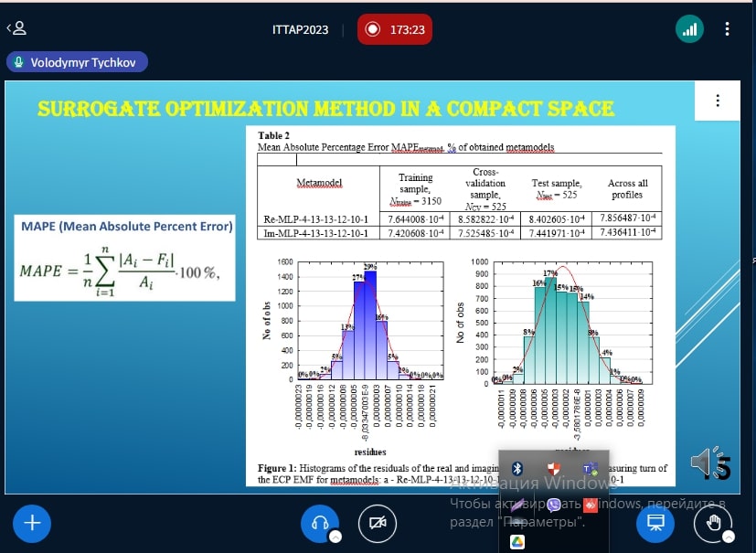Click the connection status signal icon
The width and height of the screenshot is (756, 553).
coord(689,29)
